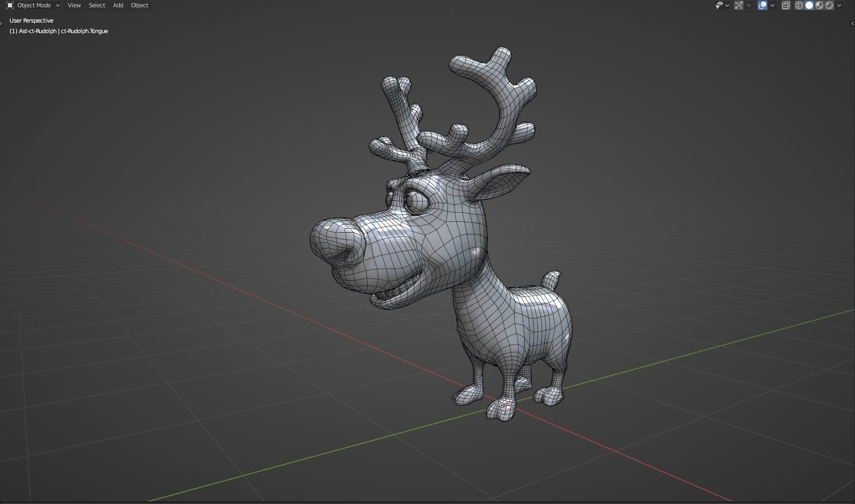Toggle viewport overlays button
The width and height of the screenshot is (855, 504).
tap(762, 5)
